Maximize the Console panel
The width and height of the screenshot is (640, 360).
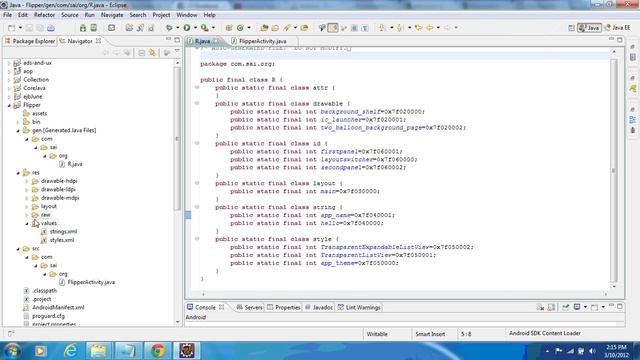click(x=620, y=306)
